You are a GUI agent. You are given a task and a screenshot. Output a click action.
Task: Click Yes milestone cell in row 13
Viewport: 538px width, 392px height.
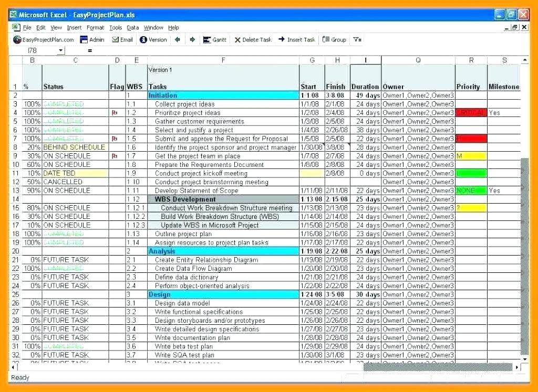pos(504,190)
